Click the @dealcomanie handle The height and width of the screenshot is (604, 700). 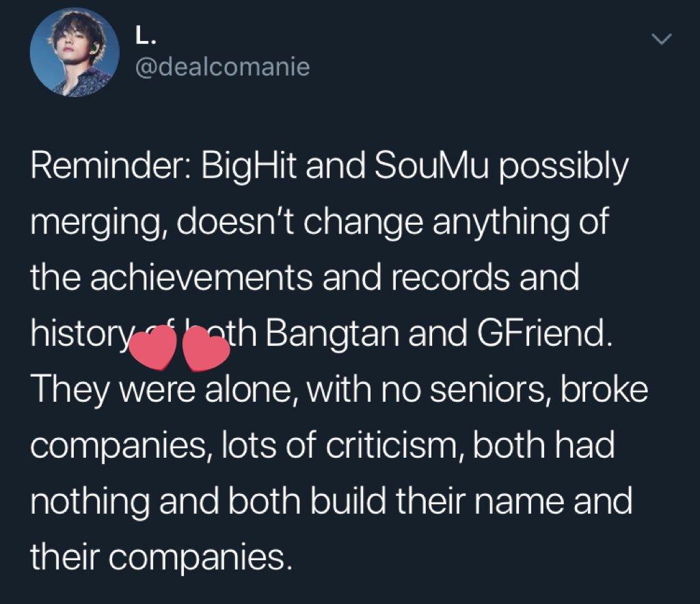click(223, 67)
